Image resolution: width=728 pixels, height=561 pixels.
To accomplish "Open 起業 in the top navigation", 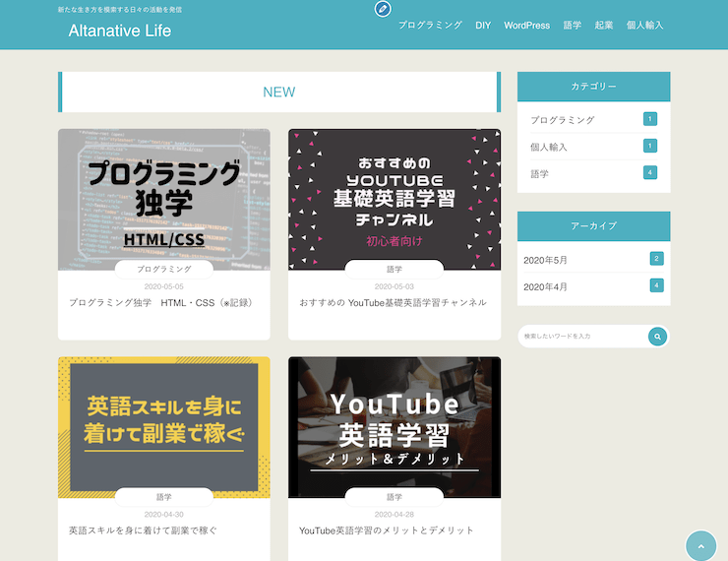I will tap(604, 26).
